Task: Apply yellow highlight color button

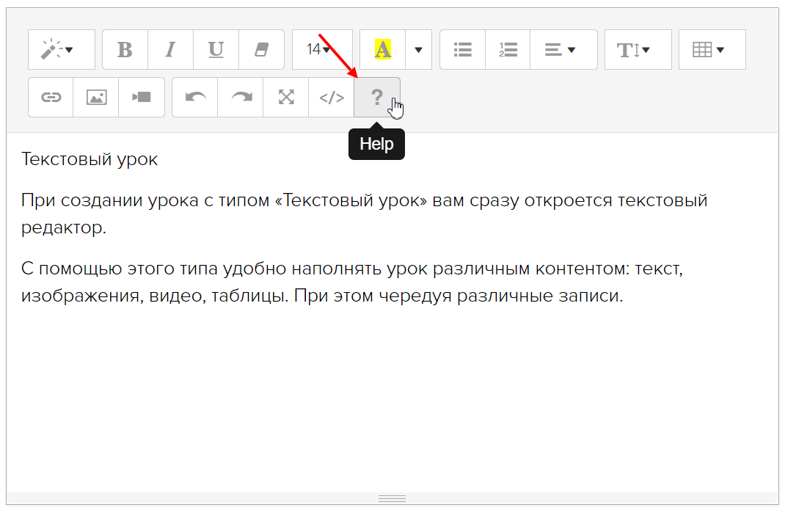Action: [382, 50]
